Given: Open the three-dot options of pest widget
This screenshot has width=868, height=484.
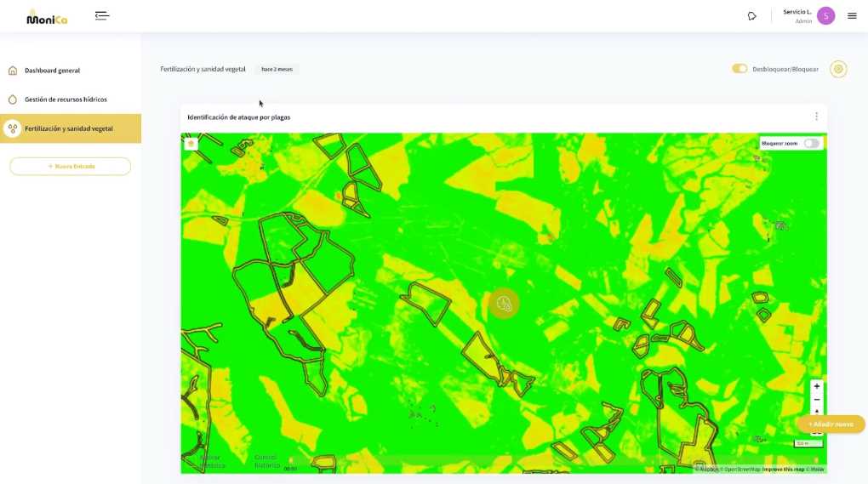Looking at the screenshot, I should click(817, 117).
